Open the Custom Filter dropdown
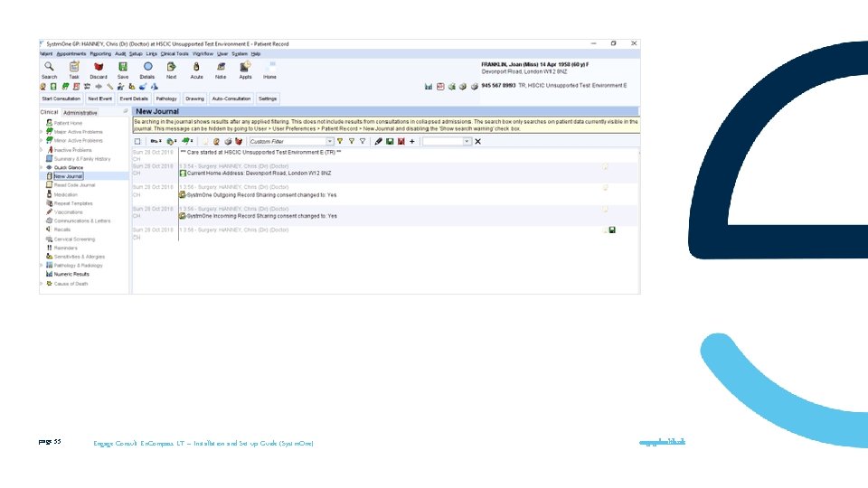This screenshot has width=868, height=488. (330, 142)
